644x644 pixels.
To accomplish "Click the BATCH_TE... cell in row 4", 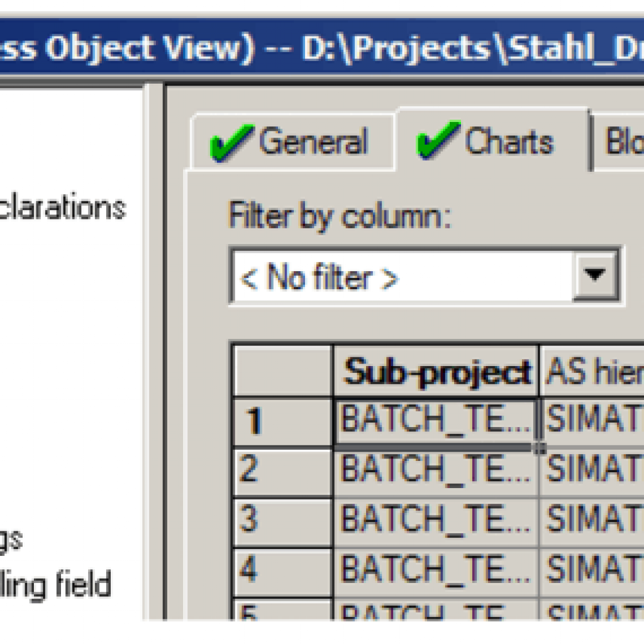I will pos(436,572).
